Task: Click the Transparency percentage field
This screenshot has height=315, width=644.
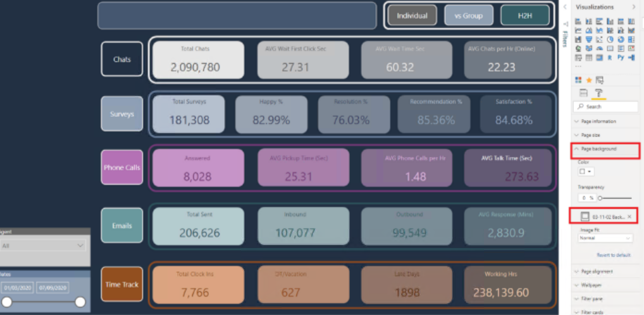Action: point(587,198)
